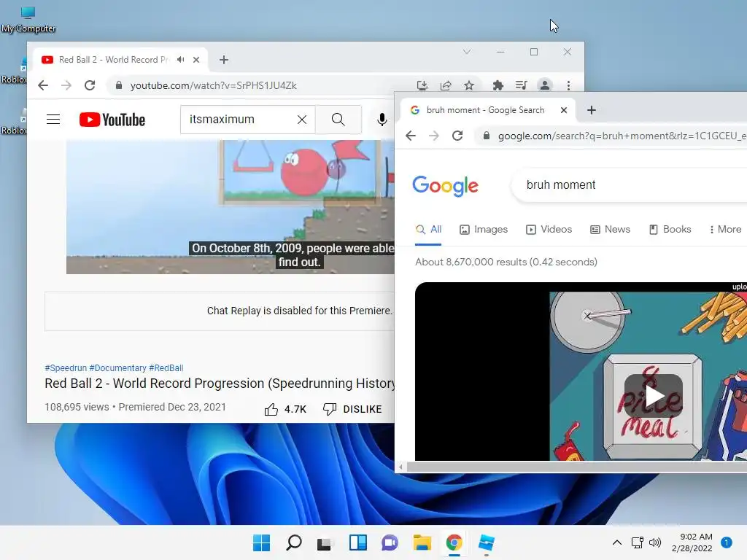Viewport: 747px width, 560px height.
Task: Go back in the YouTube window
Action: click(43, 85)
